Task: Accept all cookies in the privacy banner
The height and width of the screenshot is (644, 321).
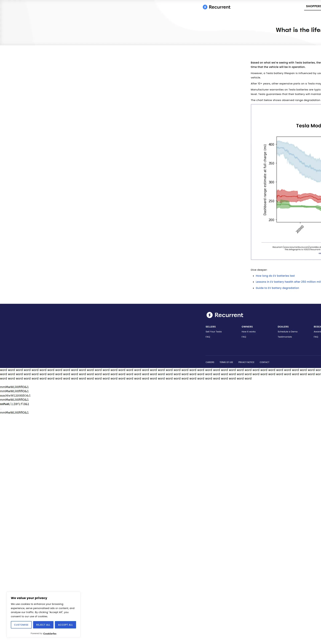Action: coord(66,625)
